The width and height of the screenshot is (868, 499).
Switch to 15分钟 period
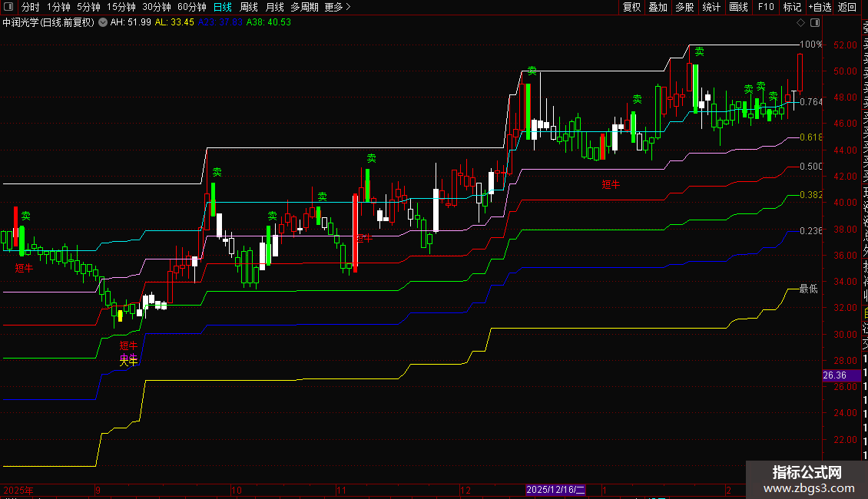121,7
